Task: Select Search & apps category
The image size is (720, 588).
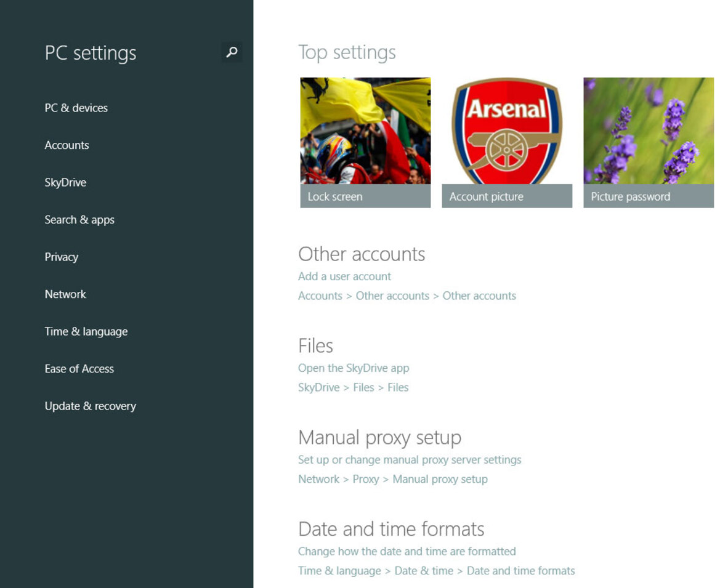Action: (x=79, y=220)
